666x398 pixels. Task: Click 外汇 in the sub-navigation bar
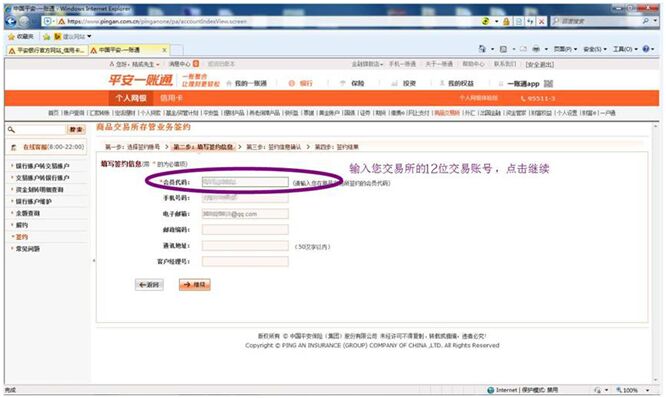(x=469, y=113)
